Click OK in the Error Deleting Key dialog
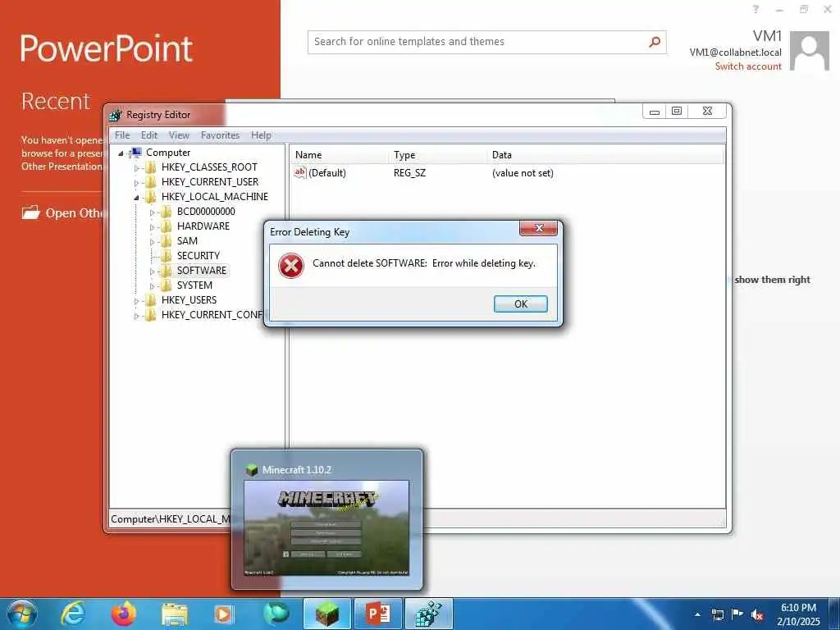The height and width of the screenshot is (630, 840). [520, 304]
